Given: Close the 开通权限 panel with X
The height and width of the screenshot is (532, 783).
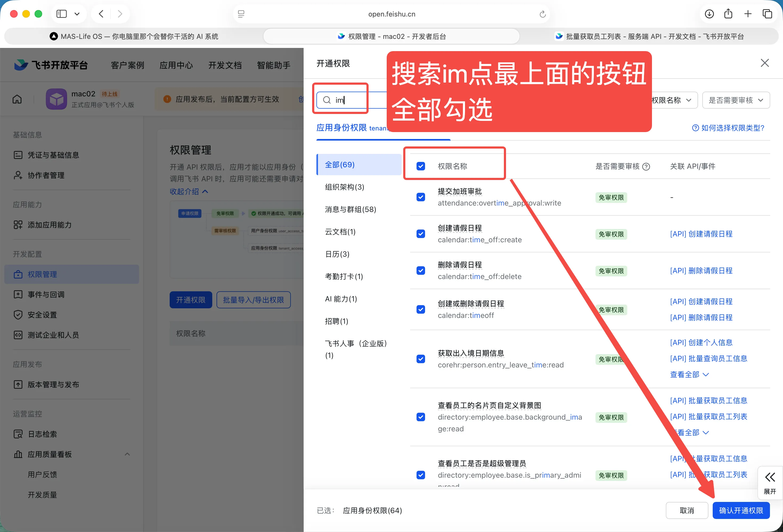Looking at the screenshot, I should (x=764, y=63).
